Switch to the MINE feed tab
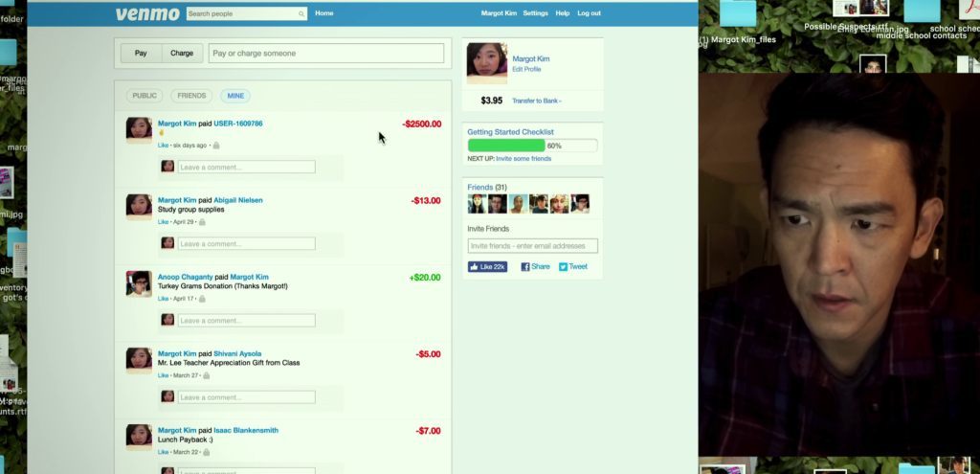 (235, 96)
